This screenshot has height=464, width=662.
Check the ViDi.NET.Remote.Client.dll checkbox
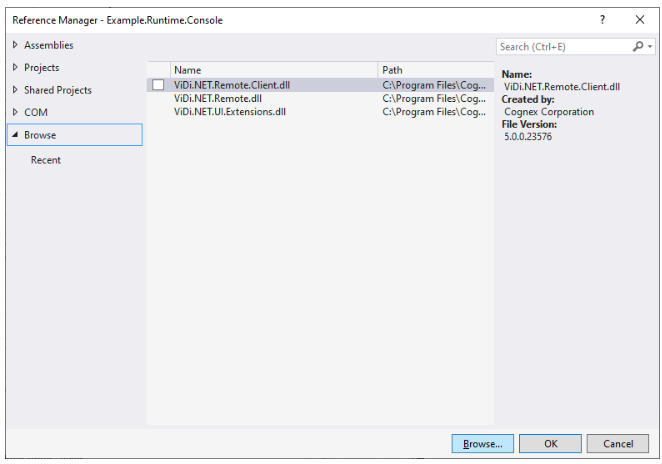158,85
